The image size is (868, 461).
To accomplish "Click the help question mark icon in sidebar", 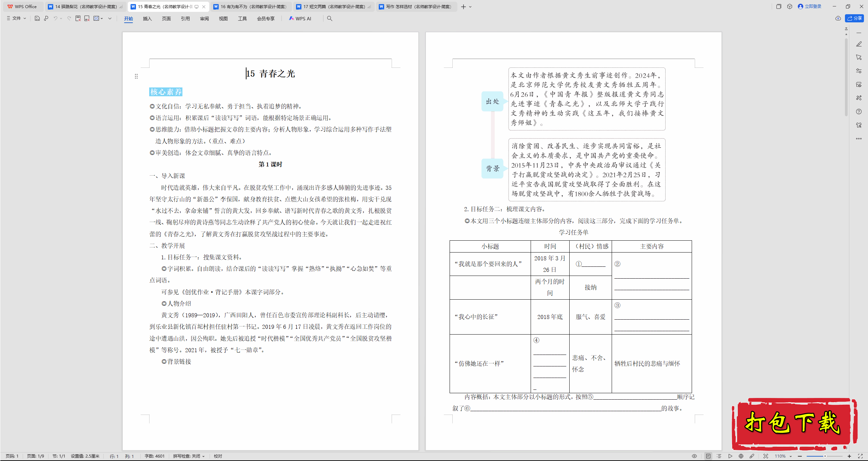I will pyautogui.click(x=859, y=112).
